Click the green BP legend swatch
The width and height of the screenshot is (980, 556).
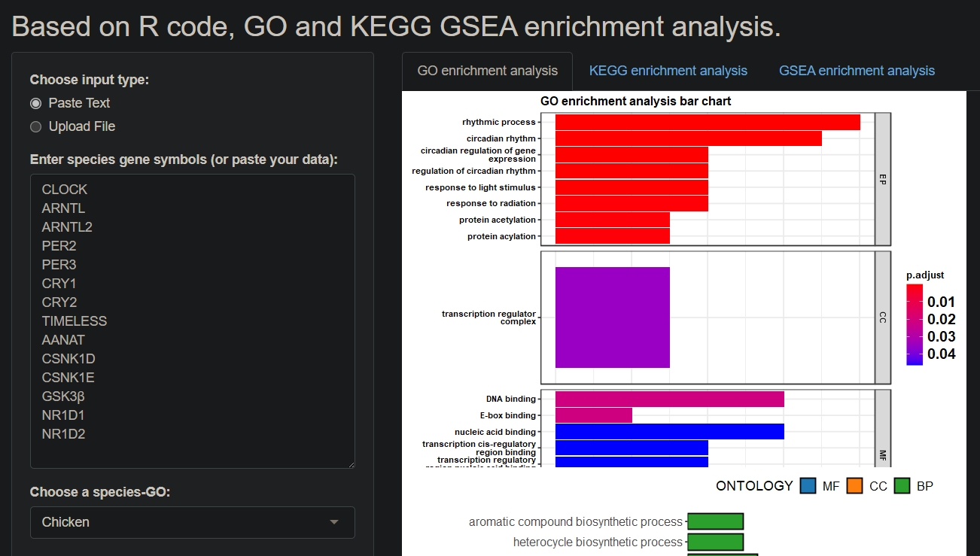click(902, 486)
